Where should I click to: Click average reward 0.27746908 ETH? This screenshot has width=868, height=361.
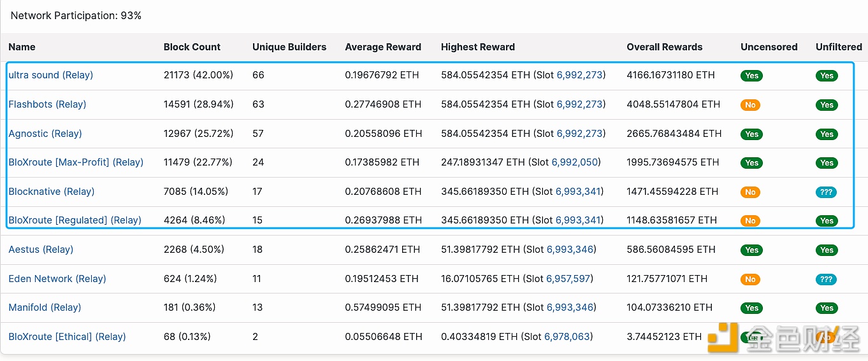[383, 104]
